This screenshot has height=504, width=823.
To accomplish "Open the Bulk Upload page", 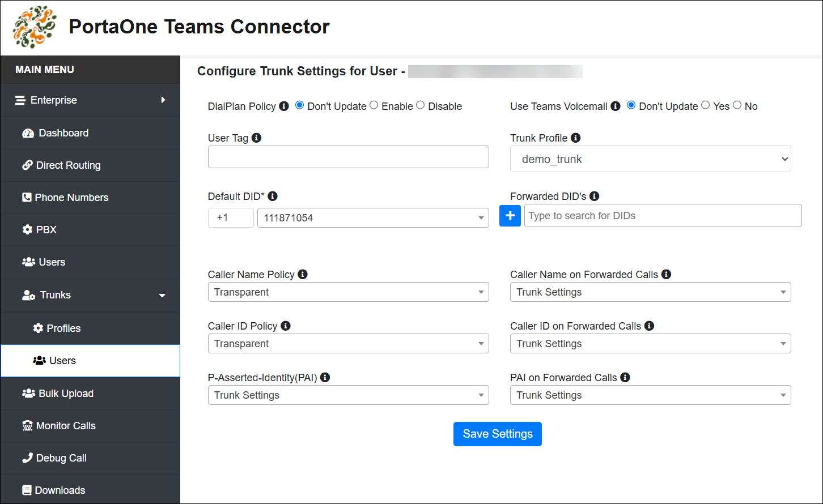I will [91, 394].
